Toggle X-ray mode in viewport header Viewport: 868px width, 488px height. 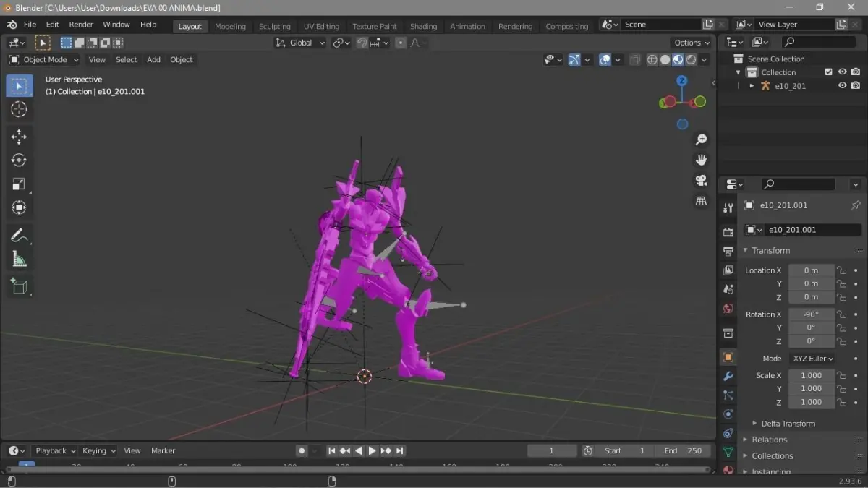click(x=635, y=60)
